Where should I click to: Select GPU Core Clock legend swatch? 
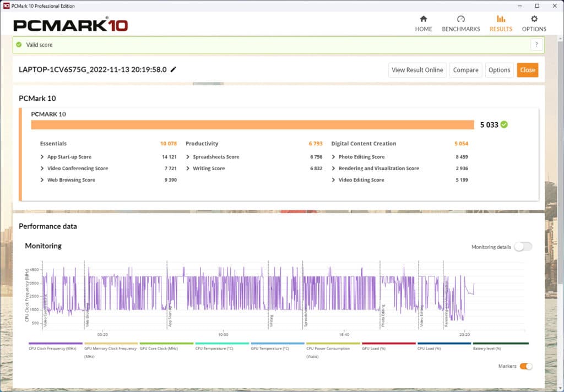(166, 344)
